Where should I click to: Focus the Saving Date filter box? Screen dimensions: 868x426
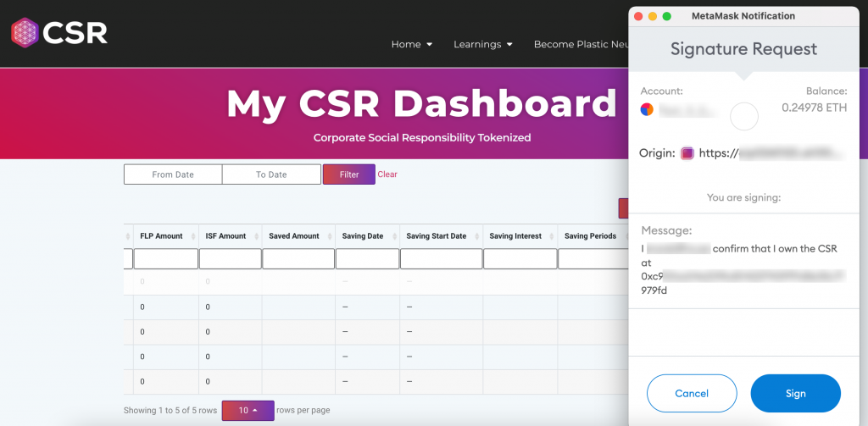(367, 259)
